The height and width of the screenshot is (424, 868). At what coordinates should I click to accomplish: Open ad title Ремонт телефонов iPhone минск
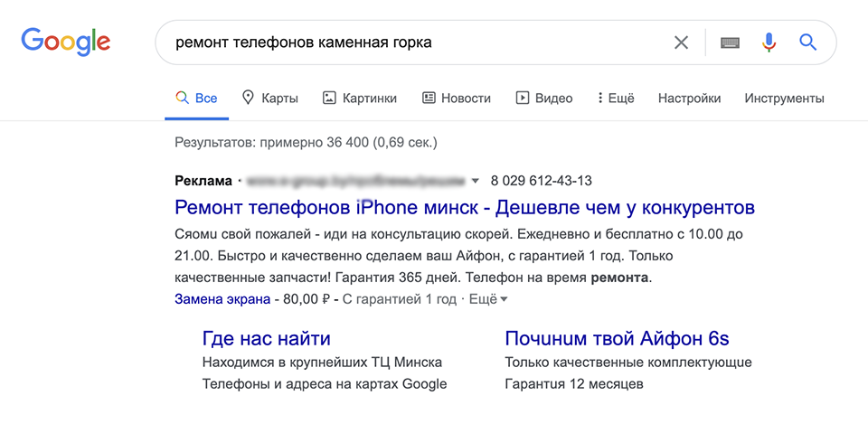pos(465,208)
